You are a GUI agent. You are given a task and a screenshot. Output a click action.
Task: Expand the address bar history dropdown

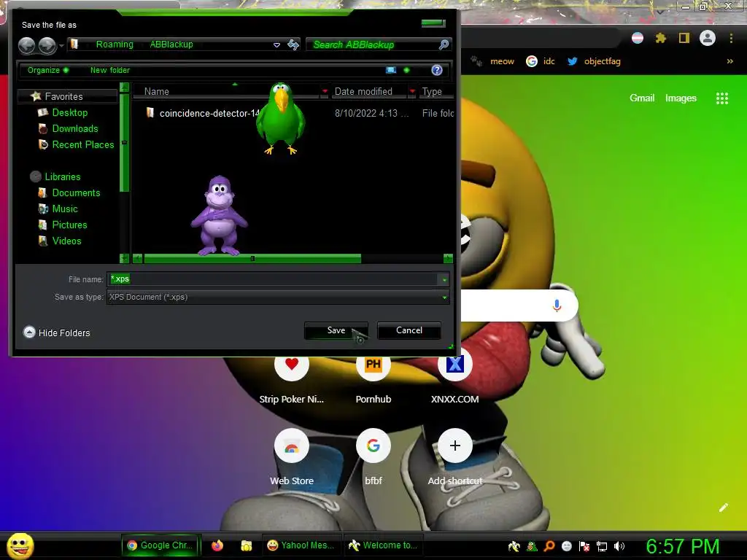pyautogui.click(x=276, y=44)
